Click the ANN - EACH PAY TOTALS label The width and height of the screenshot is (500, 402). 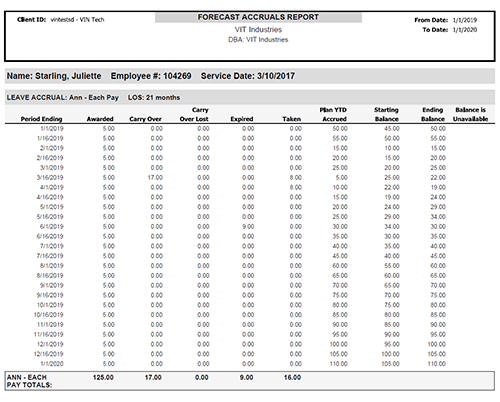[29, 381]
